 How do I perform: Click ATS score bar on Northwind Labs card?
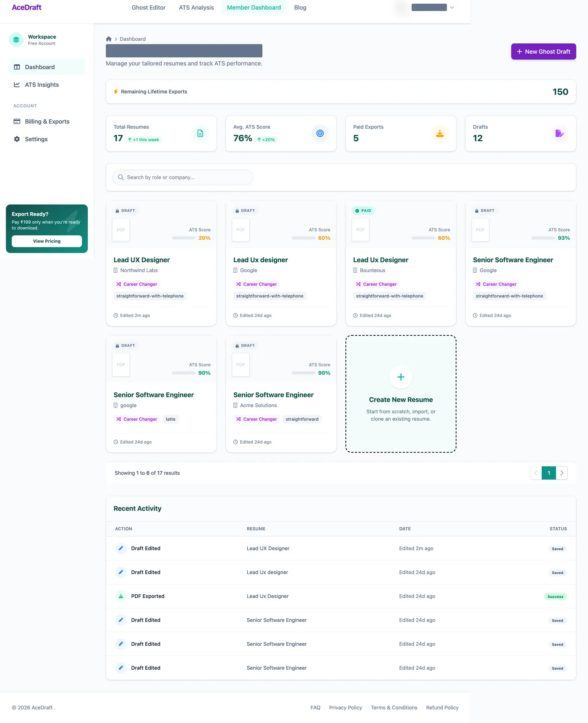click(x=184, y=238)
